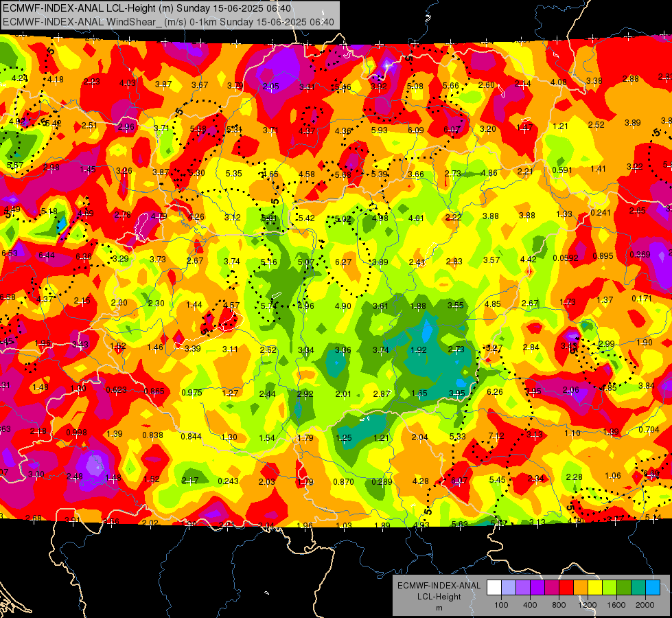Click the wind shear value 4.18
672x618 pixels.
pyautogui.click(x=56, y=80)
